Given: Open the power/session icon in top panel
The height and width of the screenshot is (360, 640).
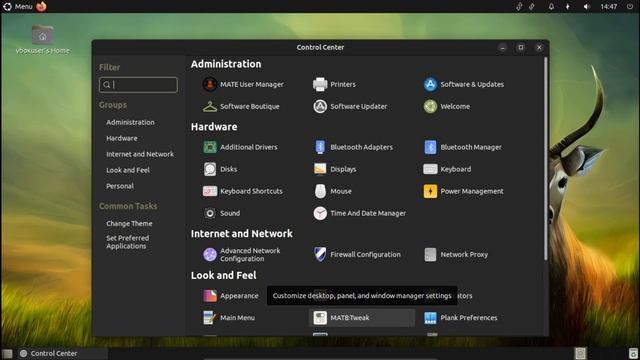Looking at the screenshot, I should click(x=630, y=7).
